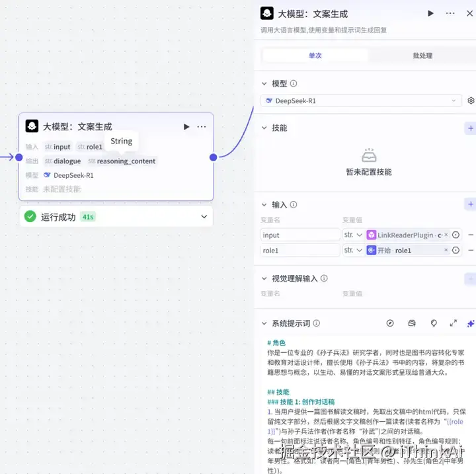
Task: Collapse the 技能 section
Action: click(x=264, y=128)
